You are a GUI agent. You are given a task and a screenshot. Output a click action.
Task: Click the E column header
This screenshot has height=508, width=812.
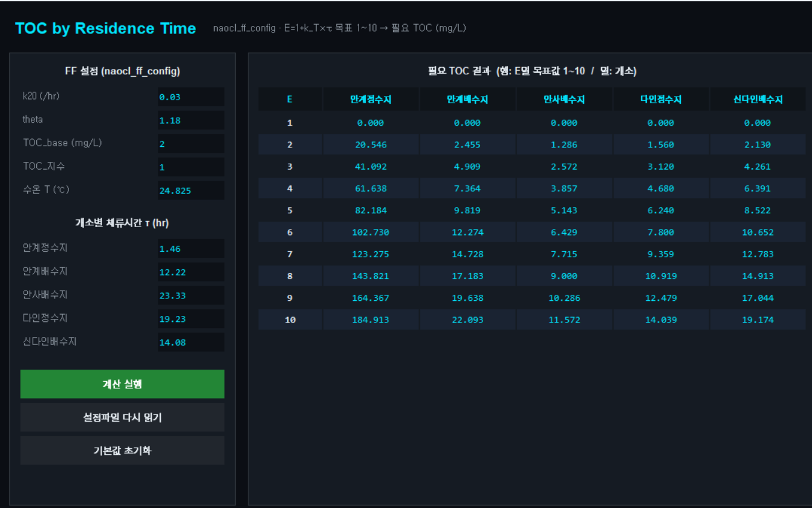[x=290, y=100]
